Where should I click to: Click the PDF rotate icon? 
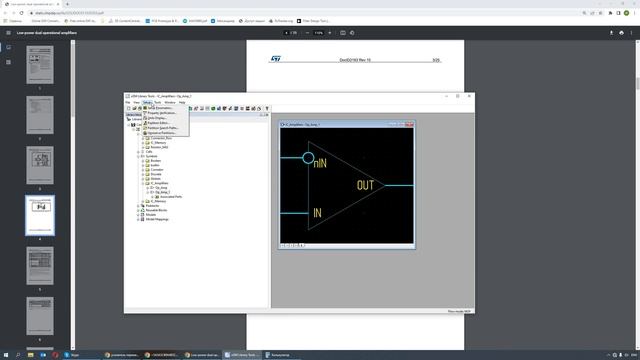(352, 33)
